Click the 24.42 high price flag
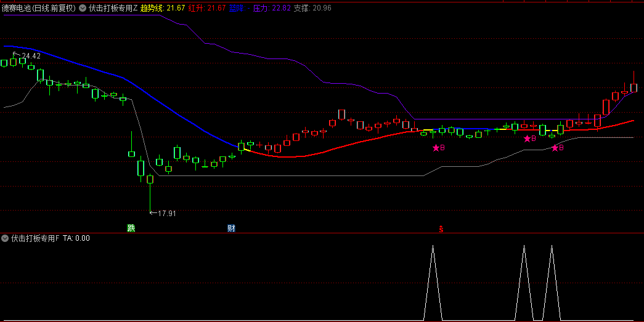 (28, 56)
